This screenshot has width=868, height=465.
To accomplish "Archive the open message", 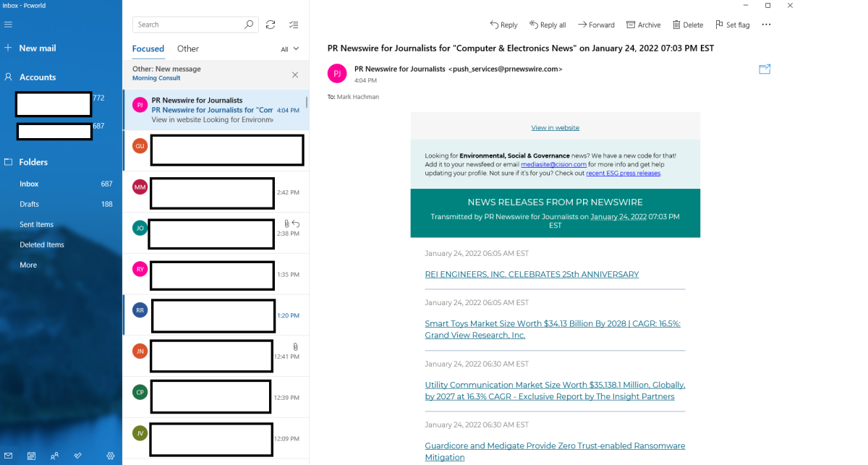I will [x=643, y=25].
